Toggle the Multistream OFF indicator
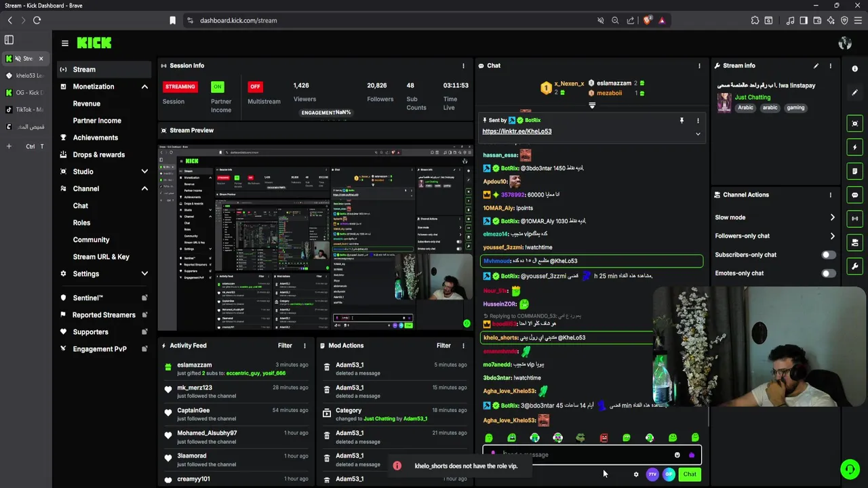Viewport: 868px width, 488px height. click(x=255, y=87)
